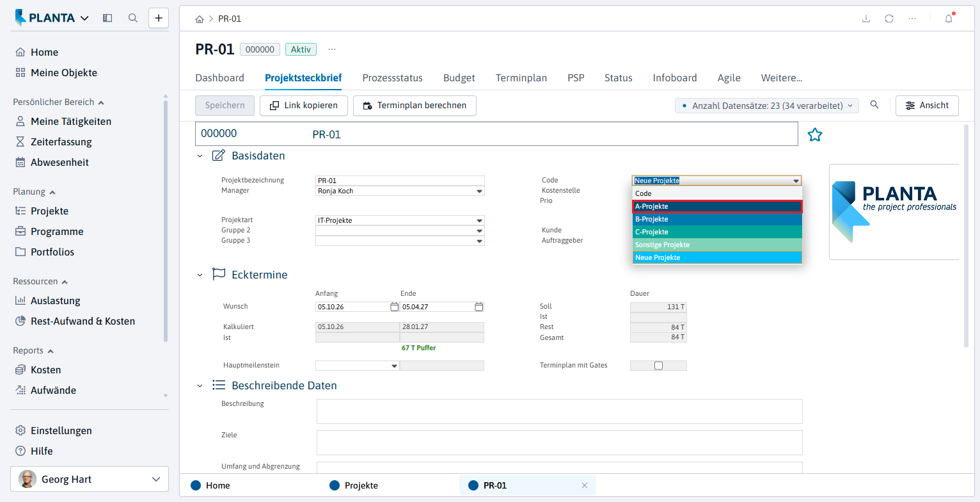Toggle the Terminplan mit Gates checkbox
980x502 pixels.
click(658, 366)
